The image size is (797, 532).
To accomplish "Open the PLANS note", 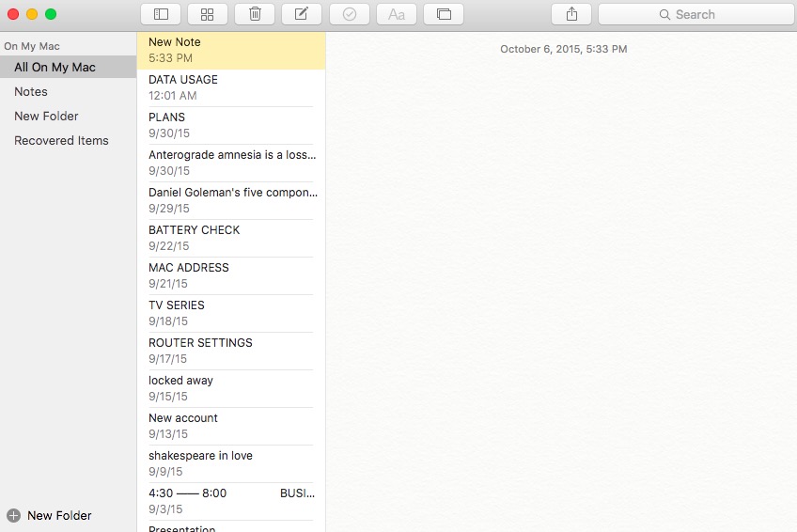I will point(231,126).
